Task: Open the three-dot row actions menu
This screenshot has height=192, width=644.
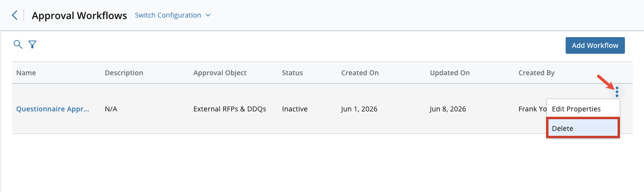Action: pyautogui.click(x=617, y=91)
